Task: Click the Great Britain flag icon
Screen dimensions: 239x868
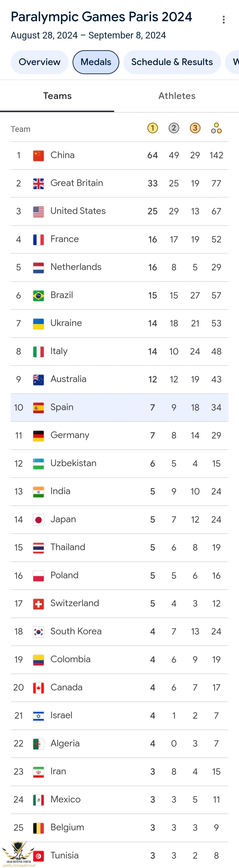Action: point(38,183)
